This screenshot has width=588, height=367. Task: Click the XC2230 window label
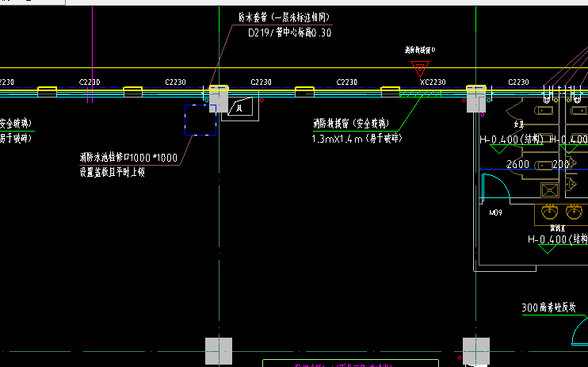(x=433, y=82)
